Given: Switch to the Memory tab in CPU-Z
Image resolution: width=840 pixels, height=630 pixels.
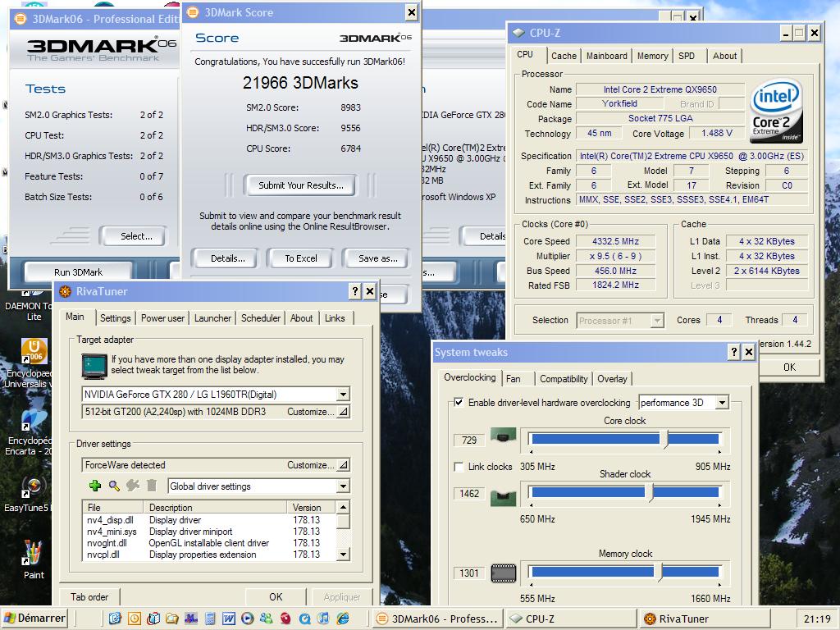Looking at the screenshot, I should (x=652, y=56).
